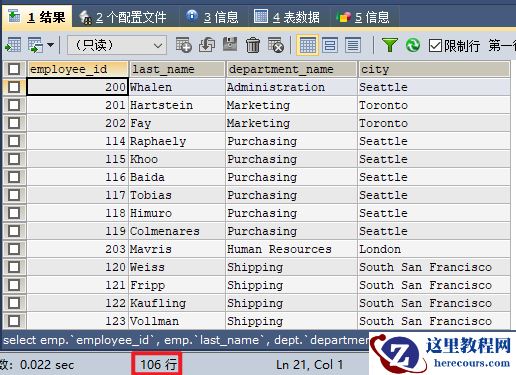
Task: Sort by department_name column header
Action: pos(291,69)
